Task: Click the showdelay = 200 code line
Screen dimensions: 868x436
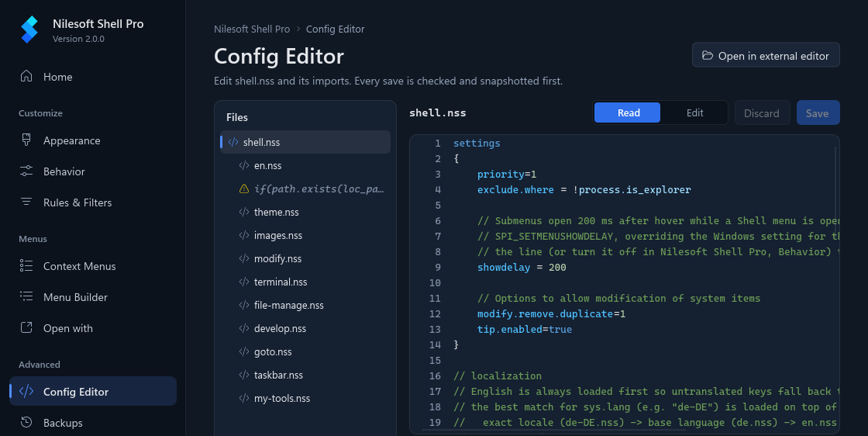Action: pyautogui.click(x=522, y=267)
